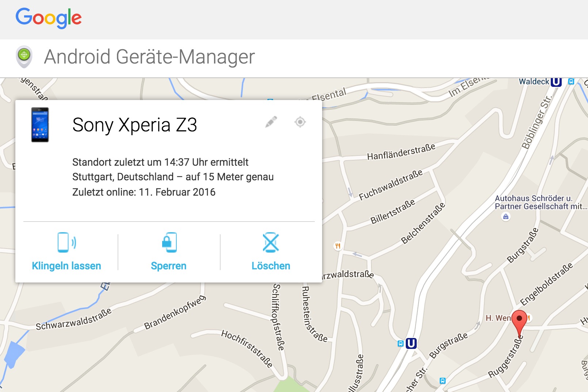
Task: Click the lower Burgstraße label near U-Bahn
Action: click(448, 346)
